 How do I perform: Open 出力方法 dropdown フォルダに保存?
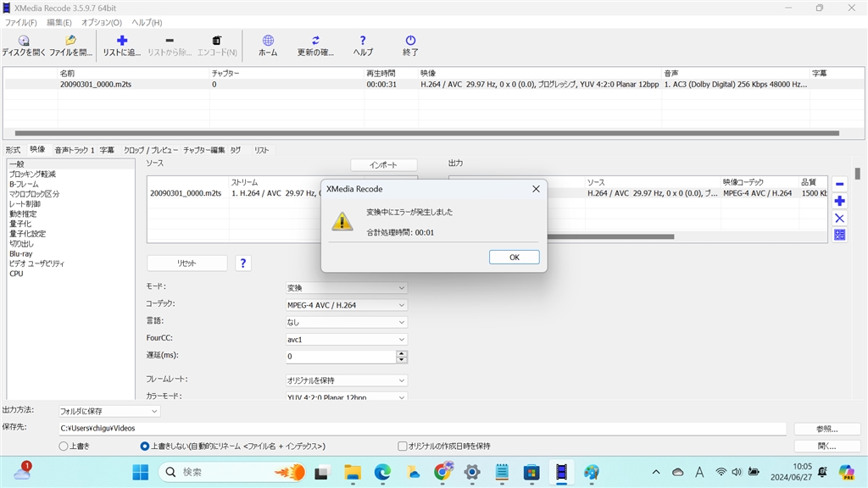point(109,411)
